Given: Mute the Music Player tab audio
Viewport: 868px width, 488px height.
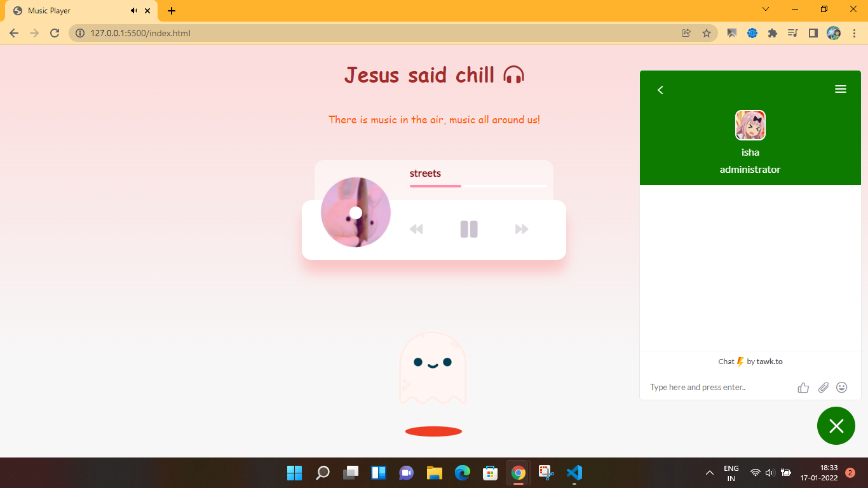Looking at the screenshot, I should (134, 11).
